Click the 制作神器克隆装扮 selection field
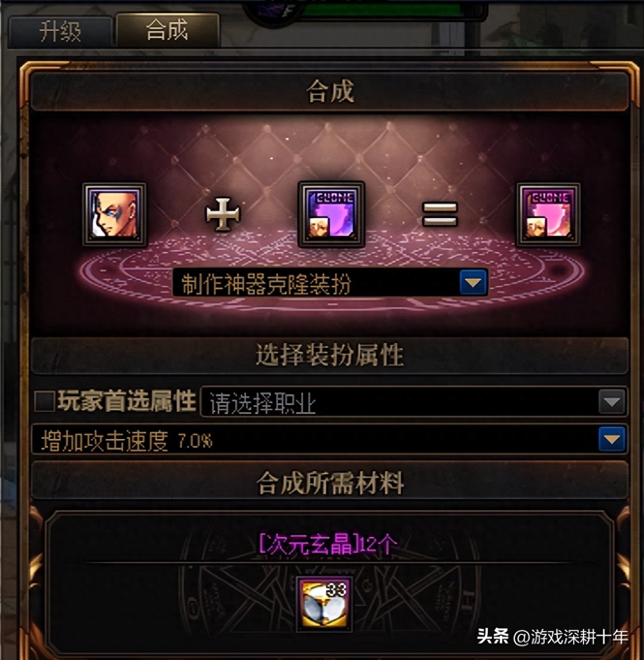 coord(330,283)
